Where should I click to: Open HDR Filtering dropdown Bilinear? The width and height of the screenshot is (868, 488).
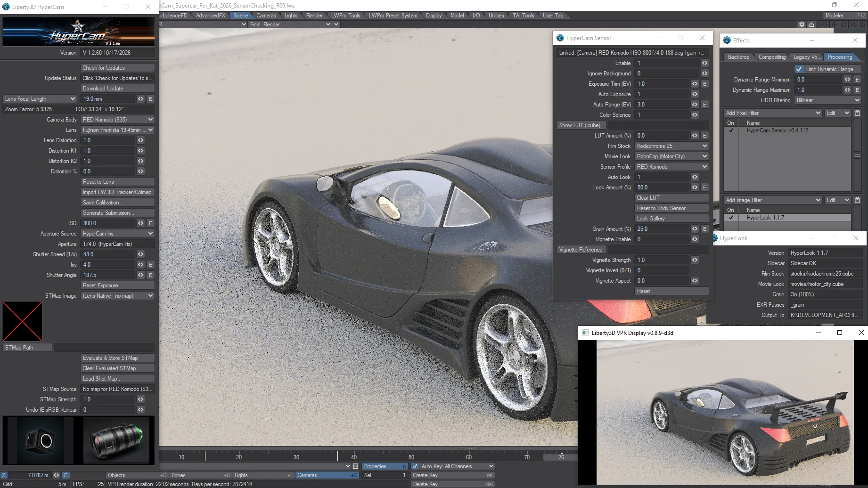pos(827,100)
